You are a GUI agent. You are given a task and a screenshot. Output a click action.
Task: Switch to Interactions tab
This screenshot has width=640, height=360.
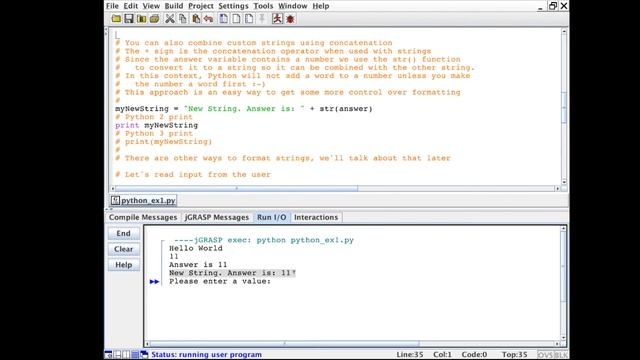coord(316,218)
